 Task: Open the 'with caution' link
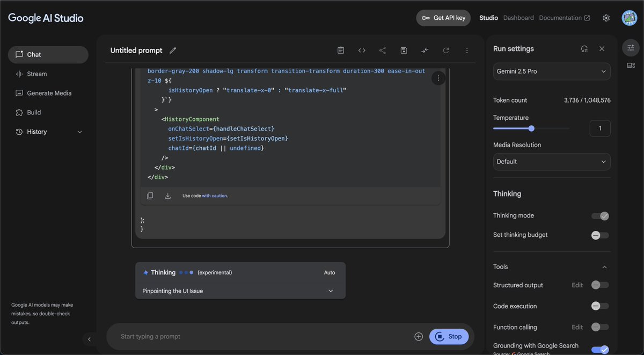point(215,196)
